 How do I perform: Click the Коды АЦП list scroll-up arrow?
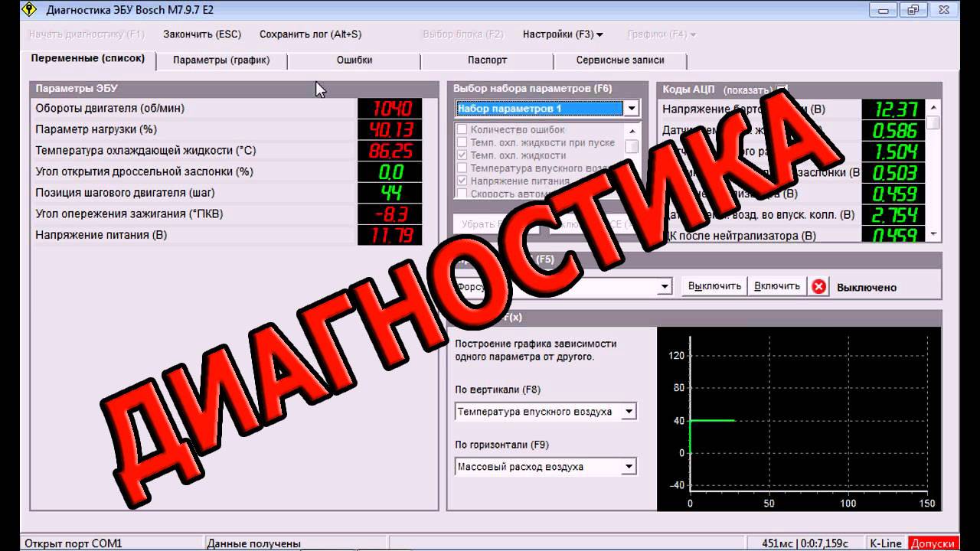tap(933, 108)
